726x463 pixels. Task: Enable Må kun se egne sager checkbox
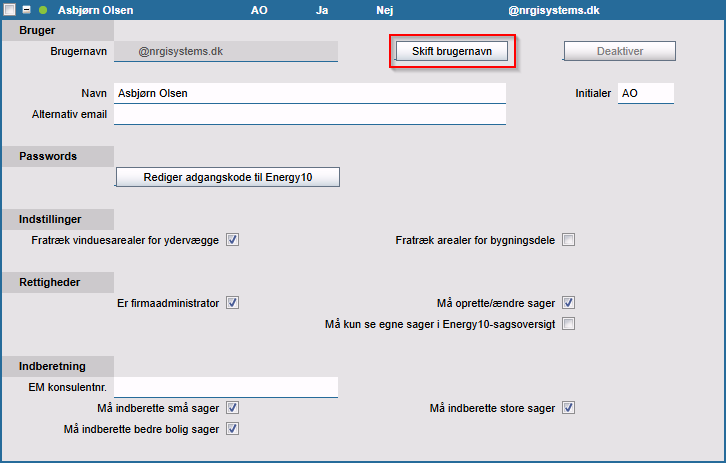click(568, 324)
